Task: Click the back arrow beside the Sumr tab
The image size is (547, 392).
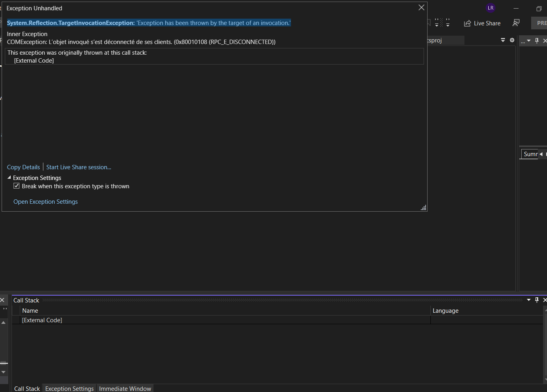Action: [x=540, y=154]
